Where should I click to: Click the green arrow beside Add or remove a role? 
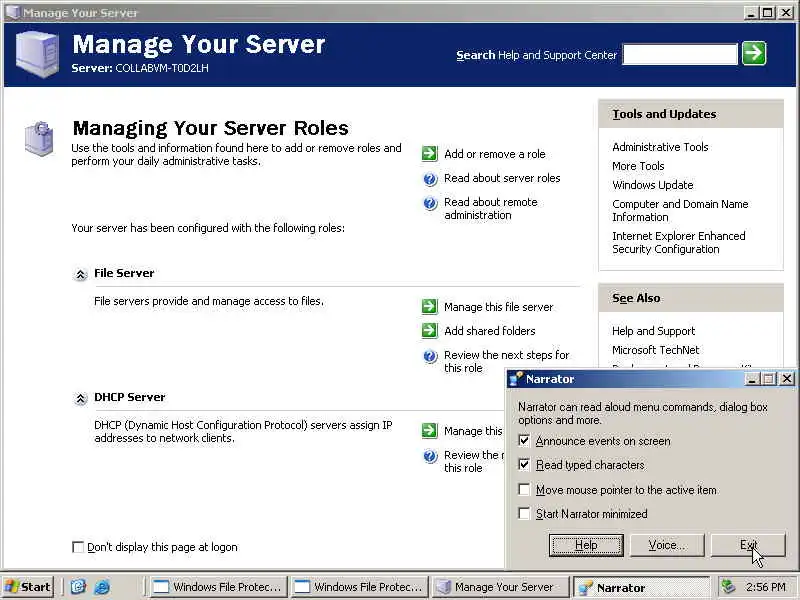(x=430, y=154)
